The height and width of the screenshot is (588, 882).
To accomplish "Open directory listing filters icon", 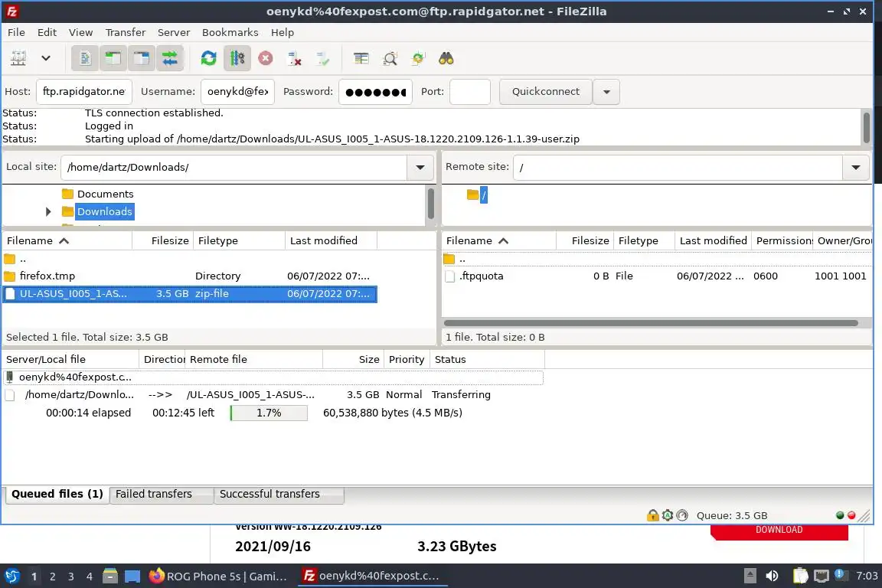I will click(361, 58).
